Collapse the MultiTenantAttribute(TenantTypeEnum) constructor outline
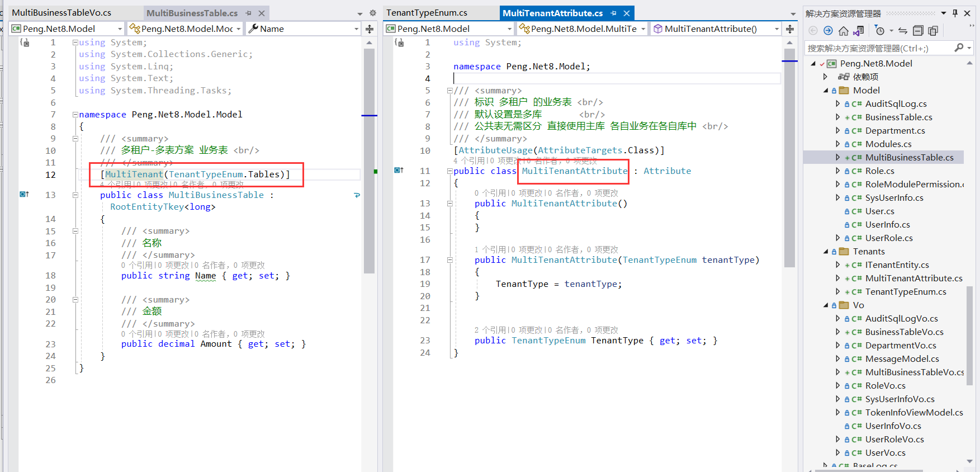This screenshot has width=980, height=472. point(449,260)
